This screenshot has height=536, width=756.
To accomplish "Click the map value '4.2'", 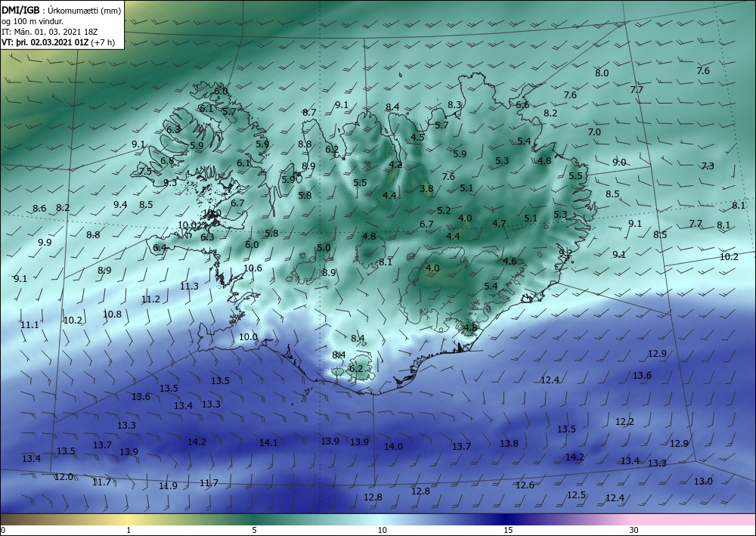I will point(395,165).
